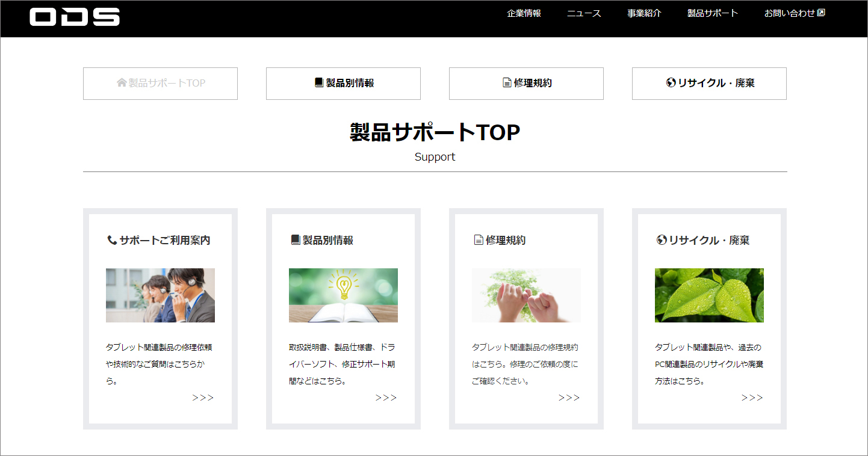This screenshot has height=456, width=868.
Task: Select 事業紹介 in the top navigation
Action: (x=644, y=13)
